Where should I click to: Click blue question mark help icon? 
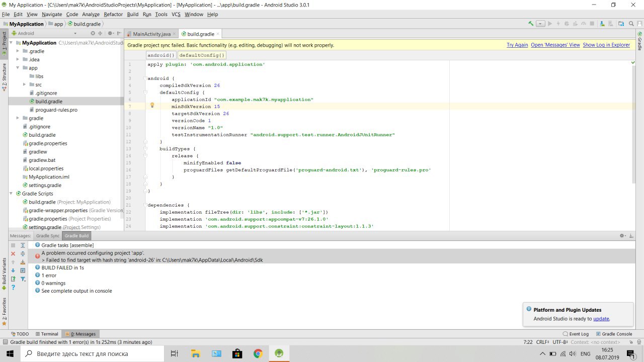tap(13, 288)
